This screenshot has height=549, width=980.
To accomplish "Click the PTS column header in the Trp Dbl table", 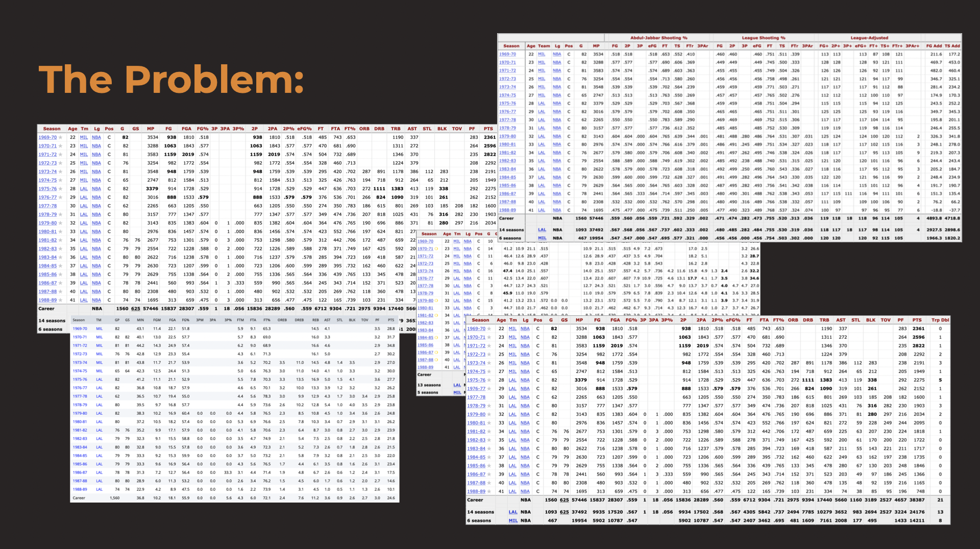I will click(917, 320).
